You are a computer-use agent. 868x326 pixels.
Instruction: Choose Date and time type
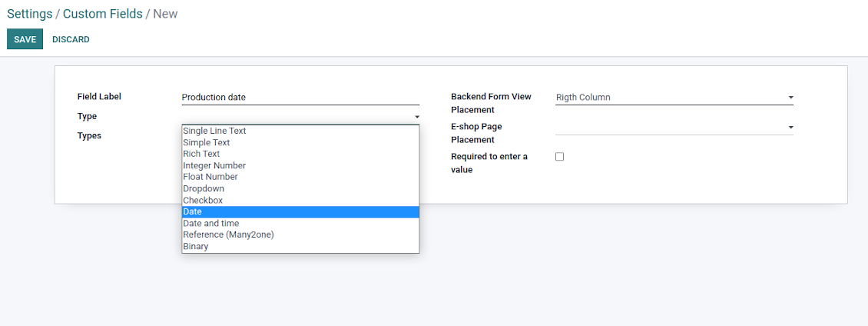coord(210,223)
